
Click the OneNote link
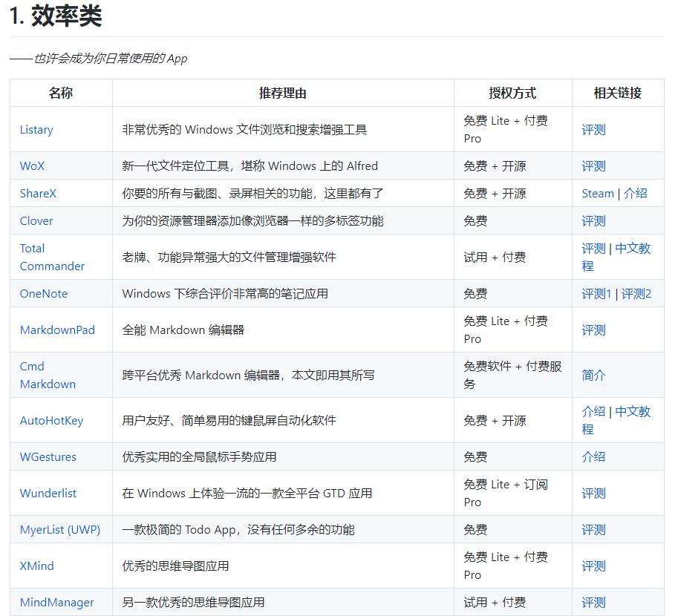43,293
